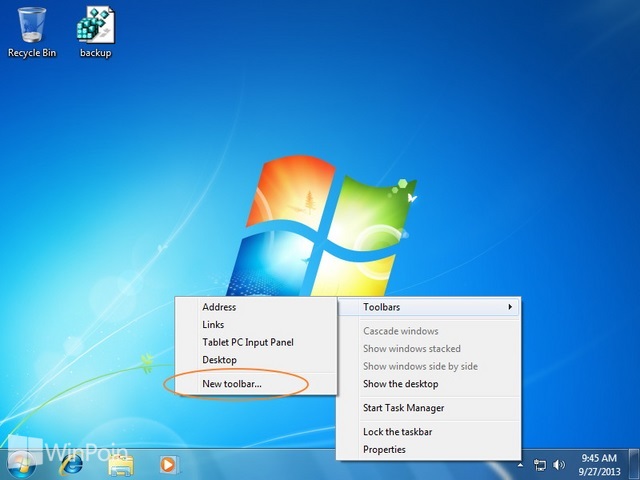Viewport: 640px width, 480px height.
Task: Open the clock showing 9:45 AM
Action: click(599, 464)
